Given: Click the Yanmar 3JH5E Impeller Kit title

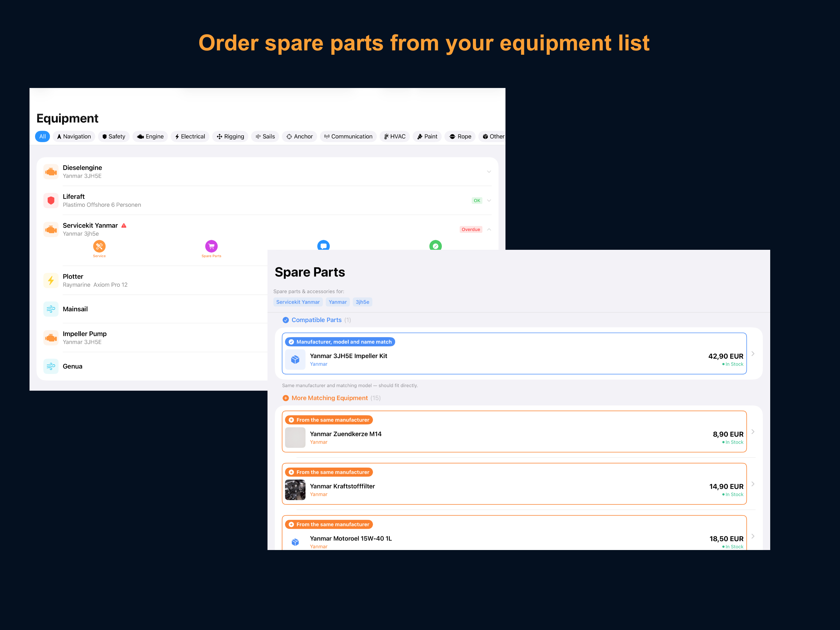Looking at the screenshot, I should [x=349, y=356].
